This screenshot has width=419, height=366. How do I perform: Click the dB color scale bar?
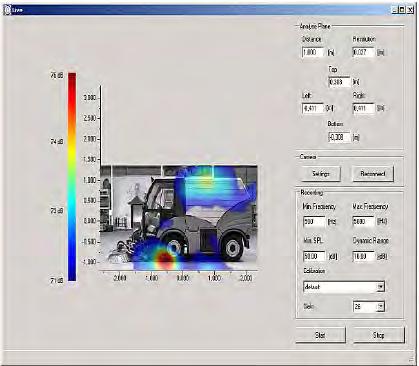[x=72, y=177]
